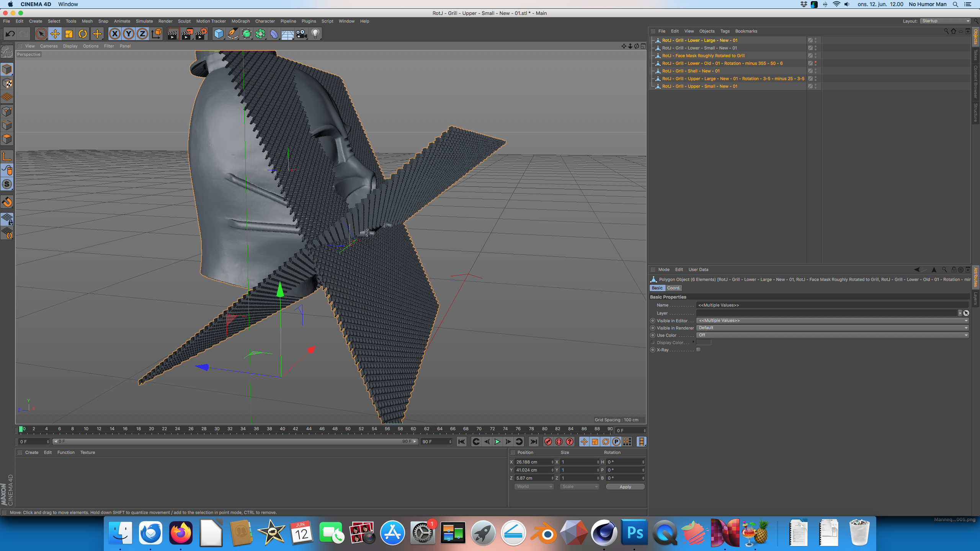The height and width of the screenshot is (551, 980).
Task: Open the Visible in Renderer Default dropdown
Action: click(x=832, y=328)
